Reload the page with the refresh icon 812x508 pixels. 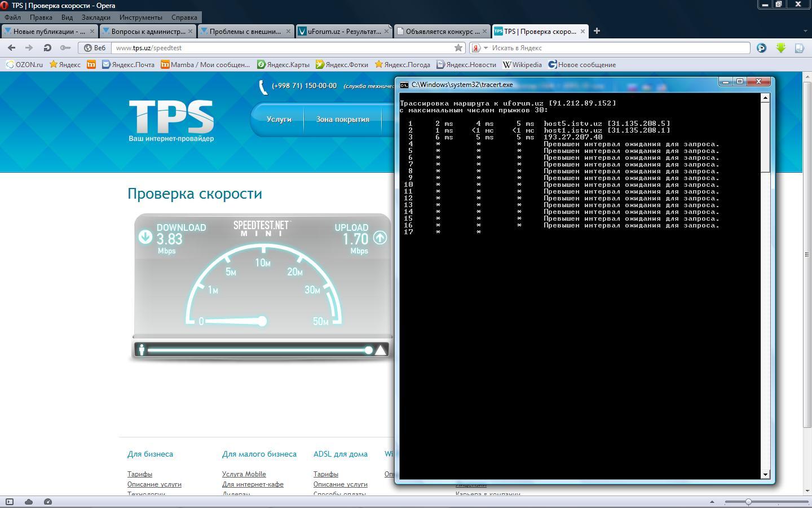click(x=47, y=48)
